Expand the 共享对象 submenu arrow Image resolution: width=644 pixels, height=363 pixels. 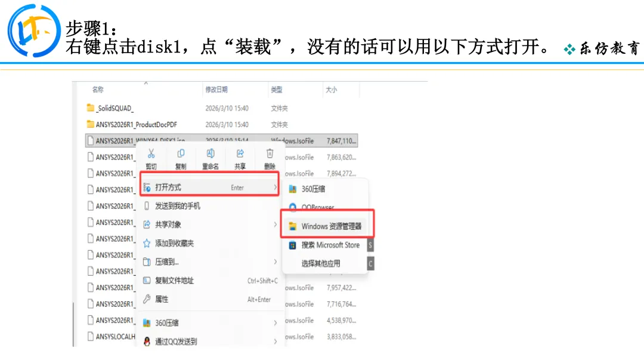pos(275,224)
